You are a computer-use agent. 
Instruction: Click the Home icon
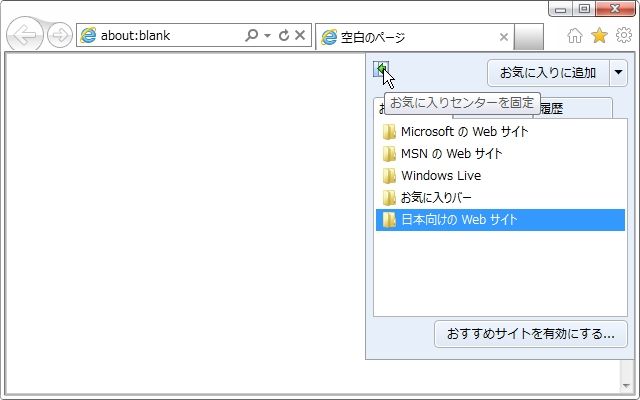(x=575, y=36)
